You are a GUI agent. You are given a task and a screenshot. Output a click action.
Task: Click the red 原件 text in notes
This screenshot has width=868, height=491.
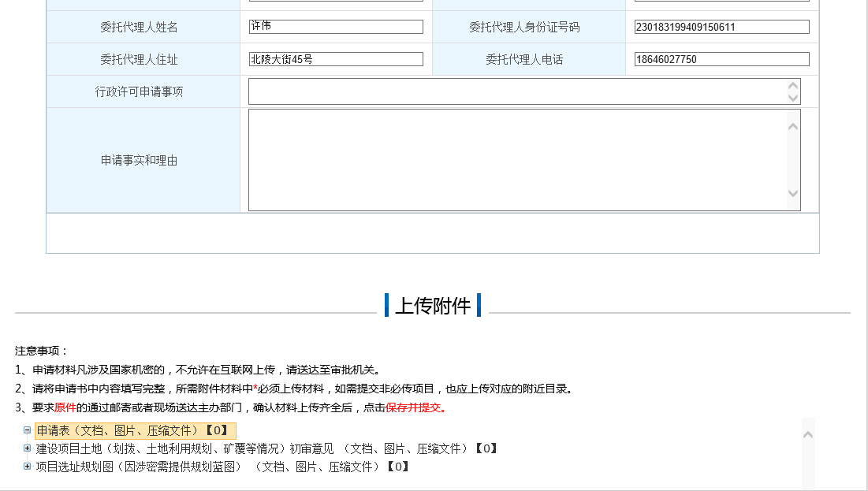tap(65, 408)
